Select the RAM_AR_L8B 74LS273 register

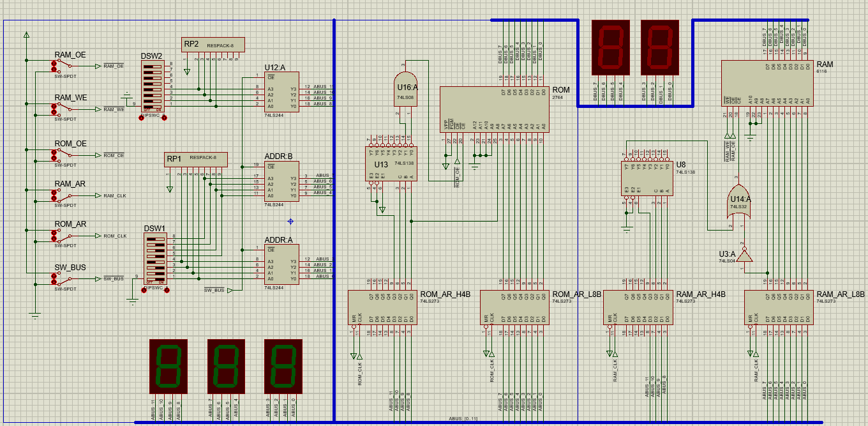tap(779, 307)
